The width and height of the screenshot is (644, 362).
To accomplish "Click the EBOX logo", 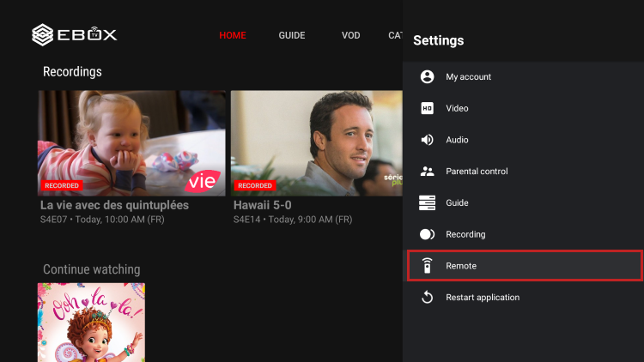I will pos(74,35).
